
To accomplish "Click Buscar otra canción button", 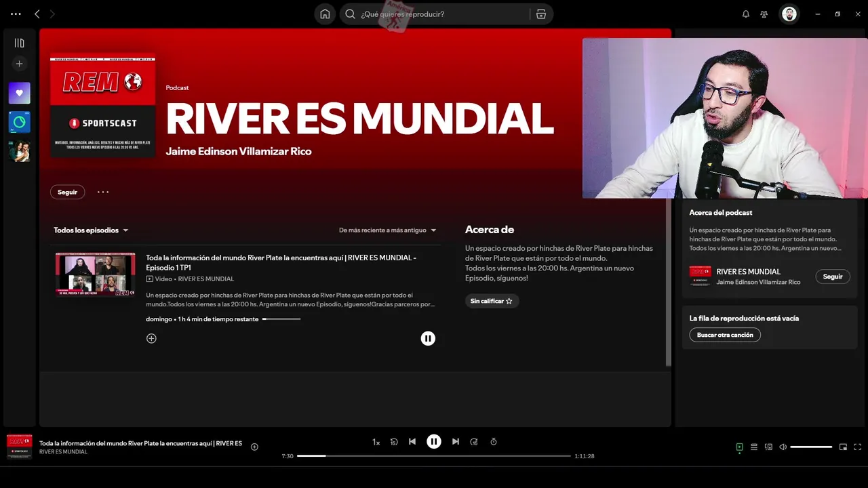I will pos(725,335).
